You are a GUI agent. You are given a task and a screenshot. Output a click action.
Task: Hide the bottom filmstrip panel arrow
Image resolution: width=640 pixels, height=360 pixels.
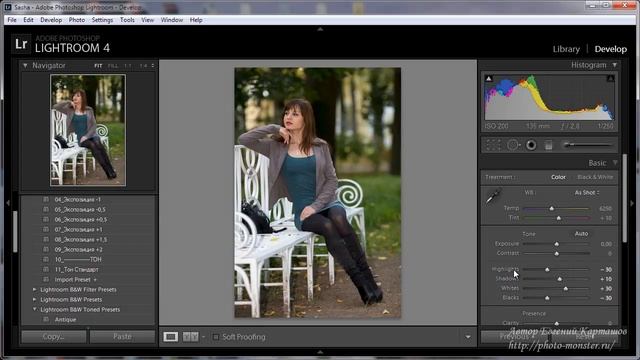pyautogui.click(x=320, y=352)
